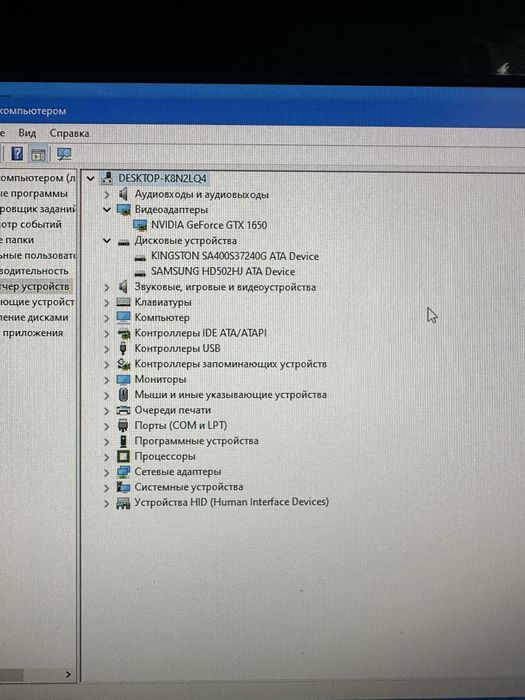Click the Аудиовходы и аудиовыходы speaker icon

(123, 194)
